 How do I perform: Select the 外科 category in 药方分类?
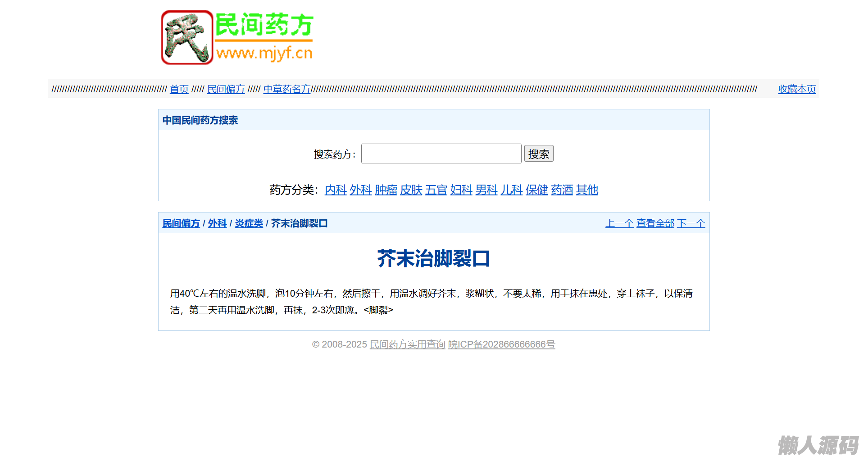(x=360, y=190)
